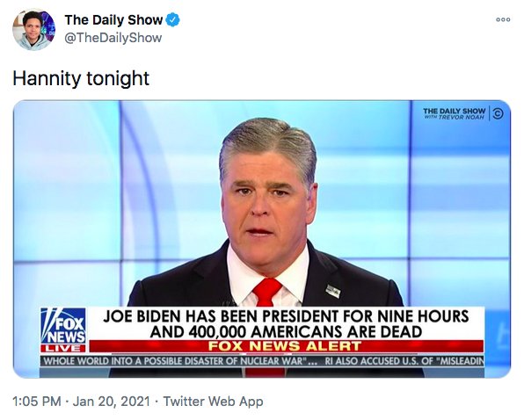The height and width of the screenshot is (420, 524).
Task: Open the tweet's three-dot more menu
Action: (503, 19)
